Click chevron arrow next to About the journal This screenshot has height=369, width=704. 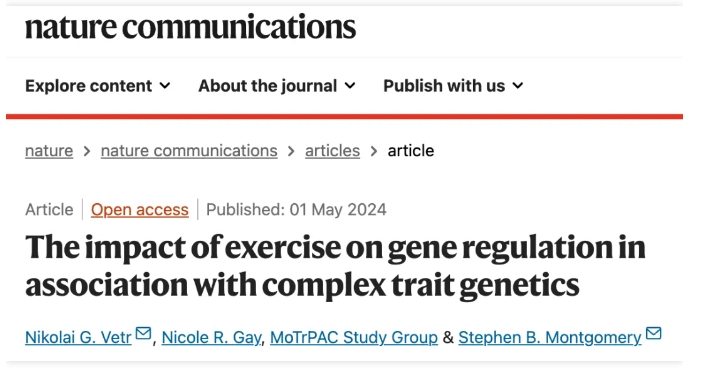click(x=350, y=85)
